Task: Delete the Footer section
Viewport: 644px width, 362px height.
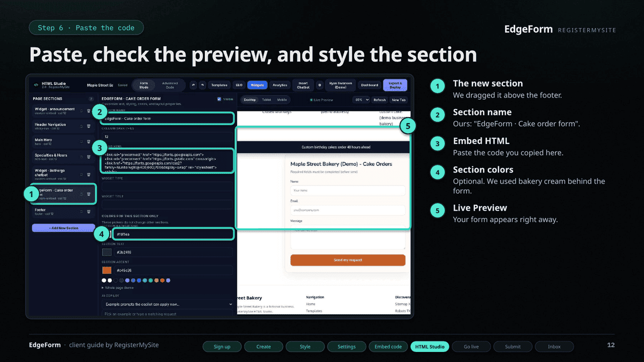Action: (89, 212)
